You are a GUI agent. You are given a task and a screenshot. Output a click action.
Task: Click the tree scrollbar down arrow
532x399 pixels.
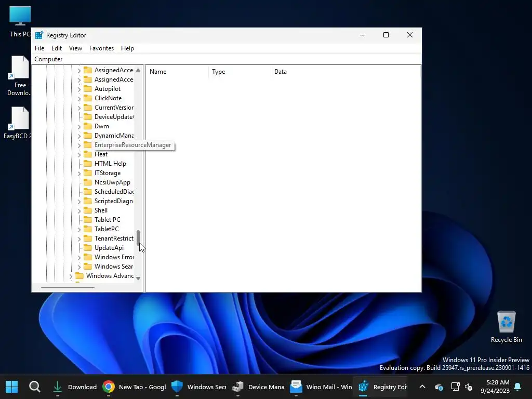(x=138, y=278)
